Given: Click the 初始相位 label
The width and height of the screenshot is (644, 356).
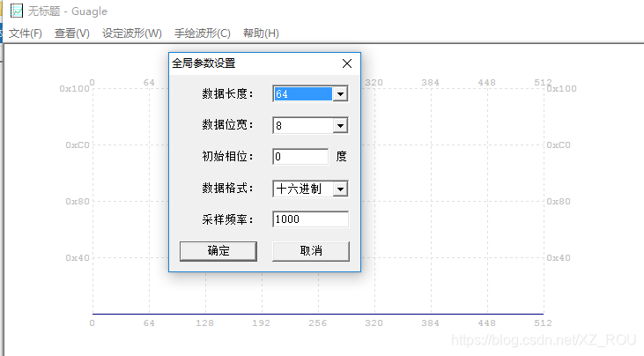Looking at the screenshot, I should coord(227,157).
